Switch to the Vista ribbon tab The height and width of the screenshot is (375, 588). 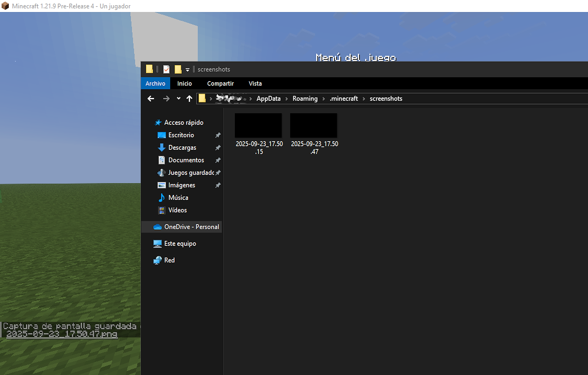coord(255,83)
